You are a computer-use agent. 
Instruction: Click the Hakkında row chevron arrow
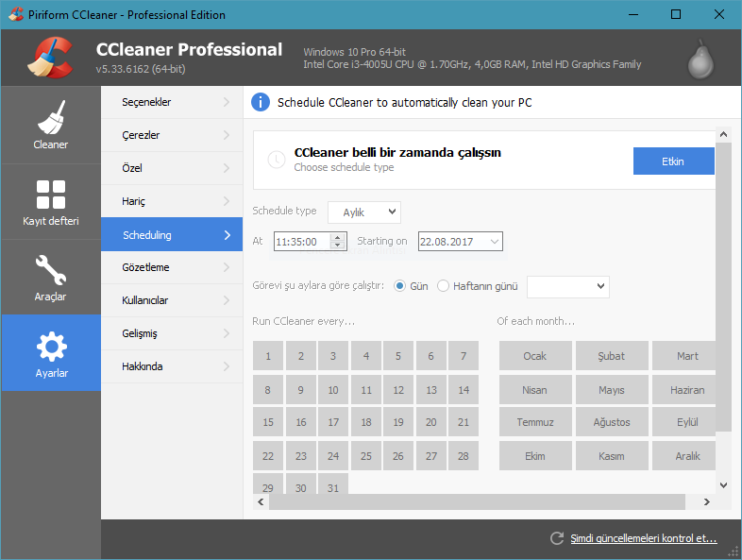(227, 366)
